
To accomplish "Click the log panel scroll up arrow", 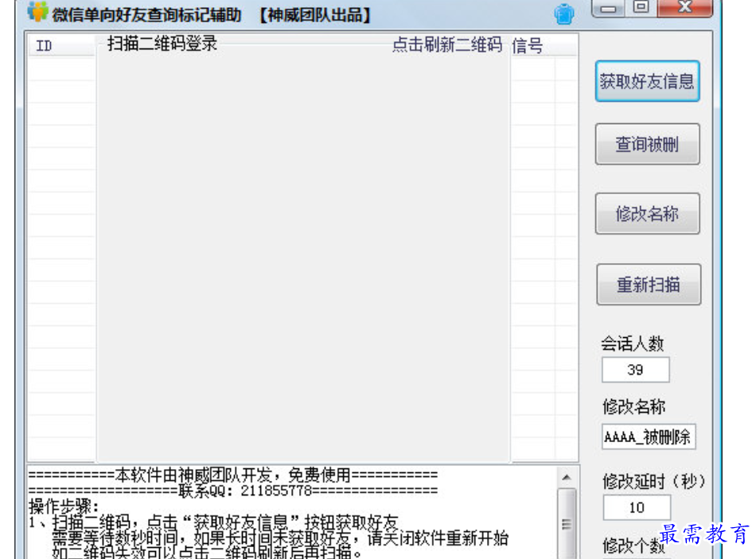I will tap(567, 478).
